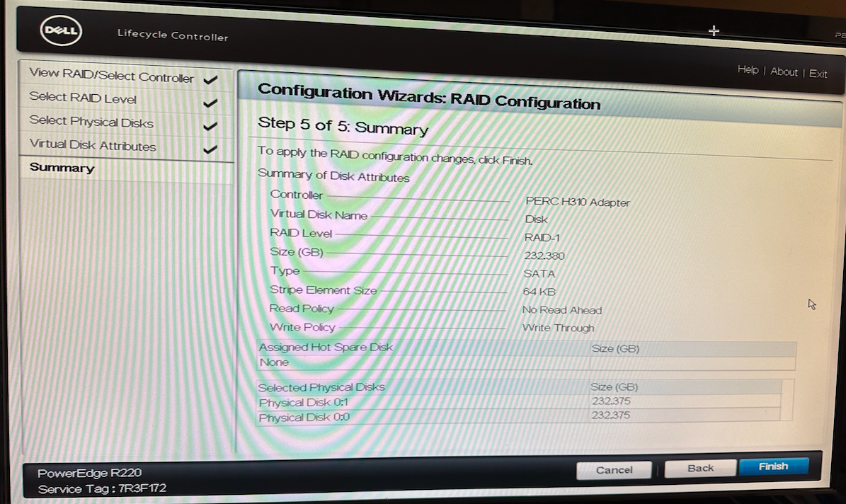Click 'Configuration Wizards: RAID Configuration' title
Viewport: 846px width, 504px height.
pyautogui.click(x=429, y=96)
